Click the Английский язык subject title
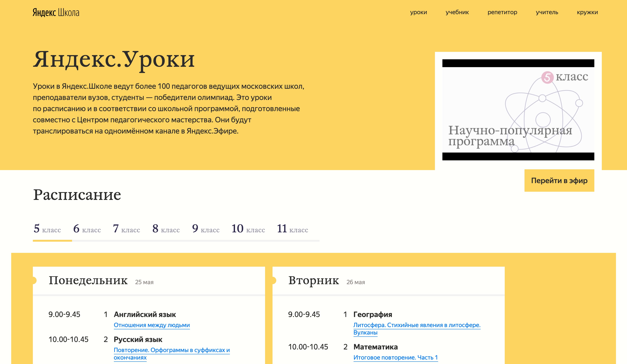 point(145,315)
